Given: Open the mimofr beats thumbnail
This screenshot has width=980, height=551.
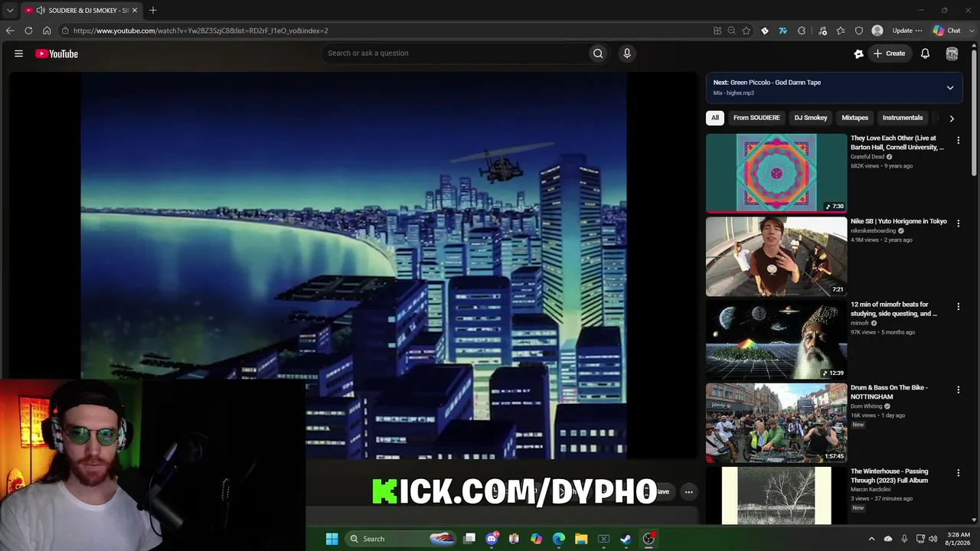Looking at the screenshot, I should (776, 340).
